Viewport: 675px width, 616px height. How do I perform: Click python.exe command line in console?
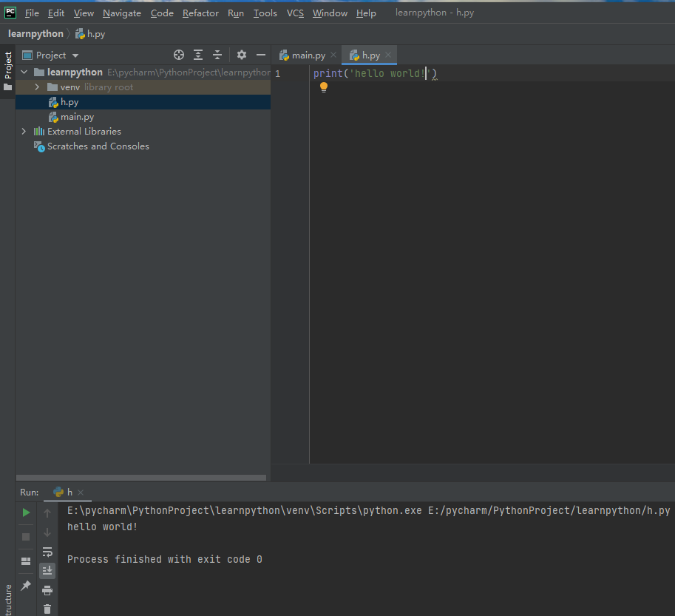368,510
